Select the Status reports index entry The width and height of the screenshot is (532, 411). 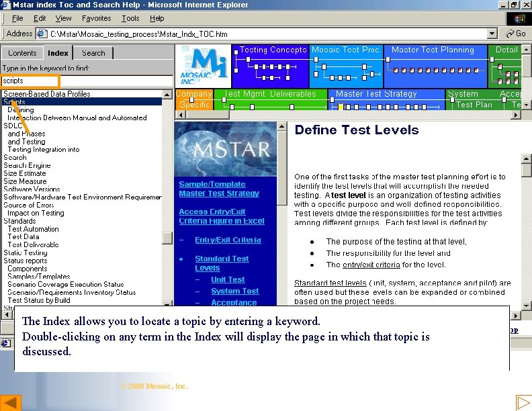25,261
